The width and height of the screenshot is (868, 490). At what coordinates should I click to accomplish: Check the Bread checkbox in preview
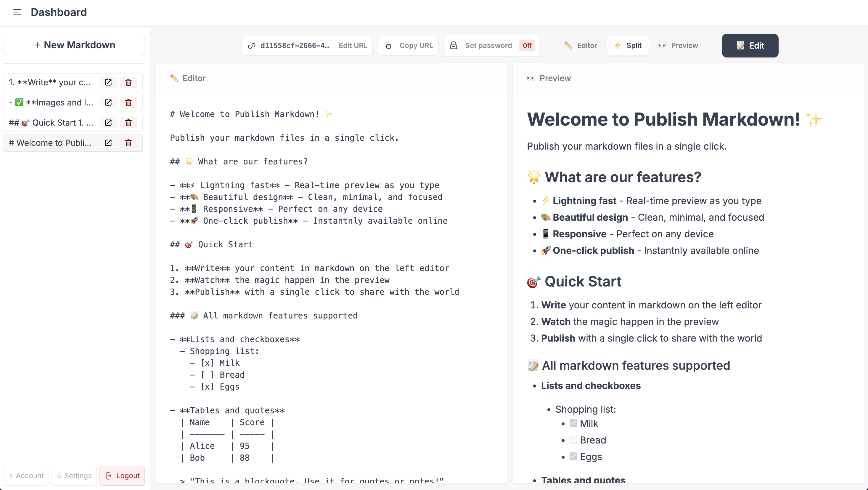click(573, 440)
